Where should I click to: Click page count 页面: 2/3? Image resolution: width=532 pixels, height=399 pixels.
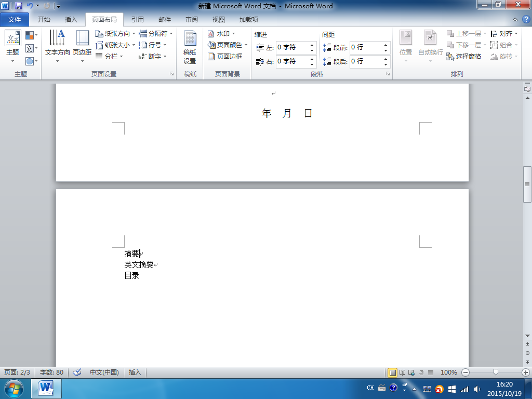[17, 372]
